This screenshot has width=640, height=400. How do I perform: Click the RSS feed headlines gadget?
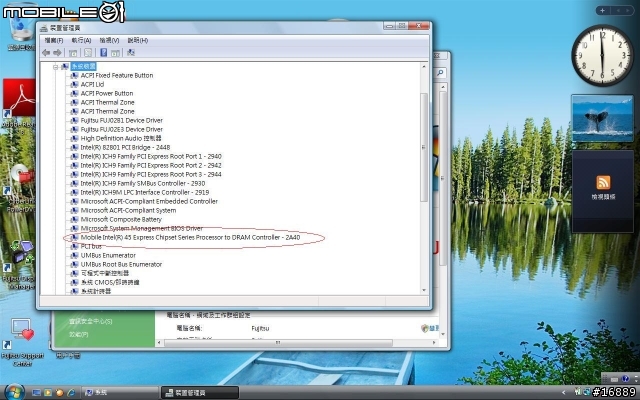point(603,191)
